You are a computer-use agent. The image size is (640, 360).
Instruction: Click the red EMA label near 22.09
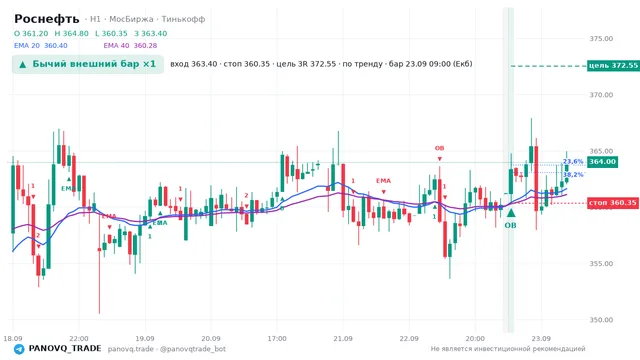coord(384,180)
